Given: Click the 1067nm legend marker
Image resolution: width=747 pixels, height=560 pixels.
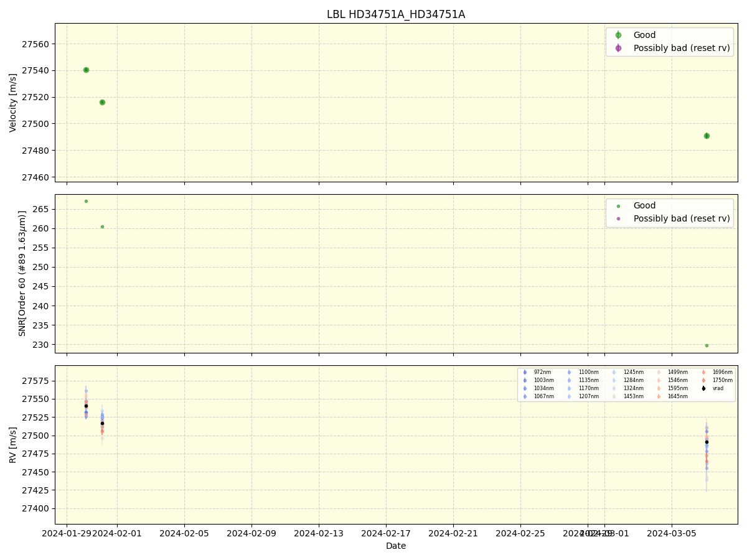Looking at the screenshot, I should point(525,396).
